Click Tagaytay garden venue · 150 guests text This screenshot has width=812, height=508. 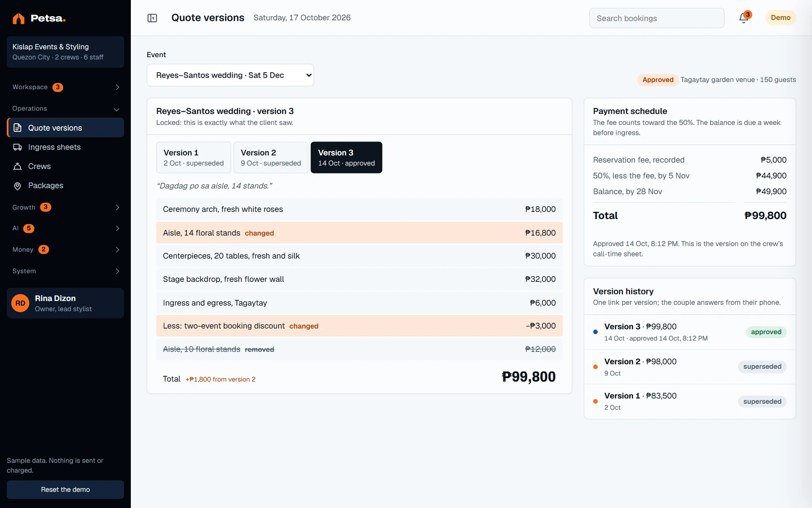tap(738, 80)
